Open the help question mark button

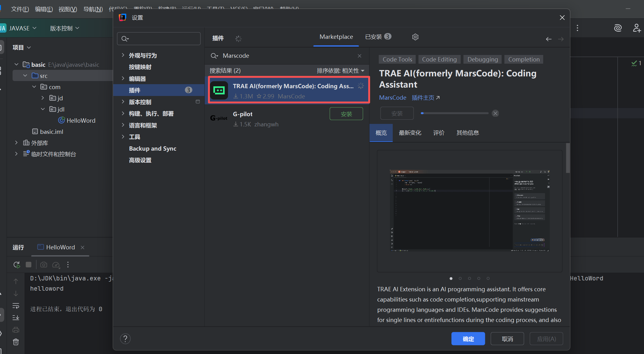[125, 338]
